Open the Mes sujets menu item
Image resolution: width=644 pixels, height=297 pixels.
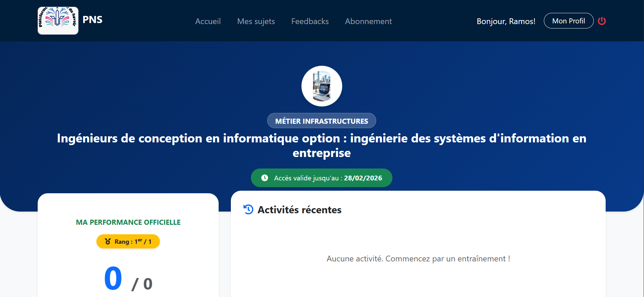256,21
